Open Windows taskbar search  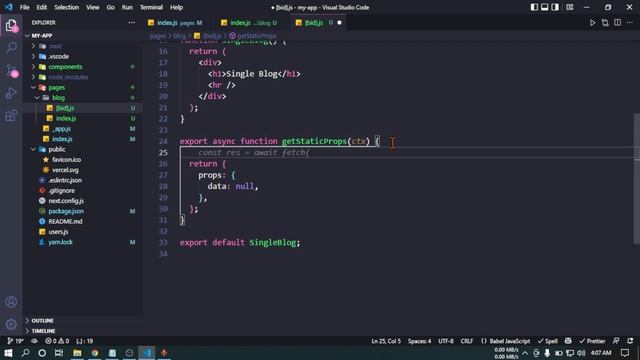tap(25, 353)
